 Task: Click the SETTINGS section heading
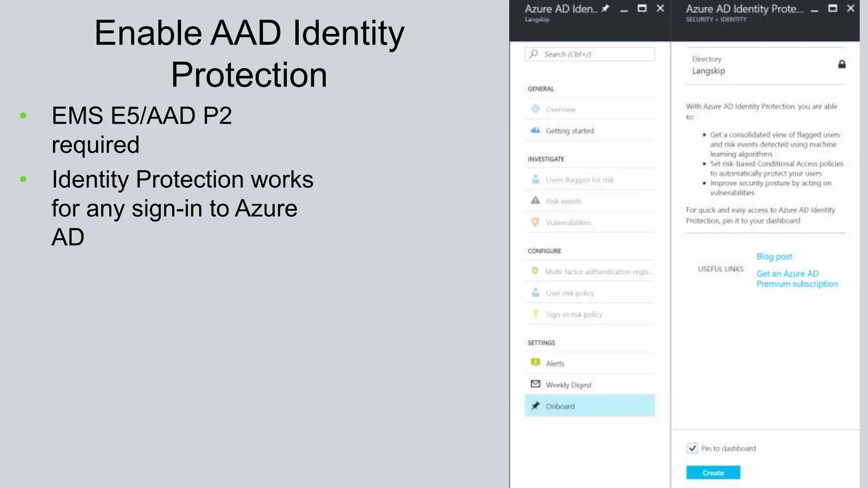[x=541, y=343]
